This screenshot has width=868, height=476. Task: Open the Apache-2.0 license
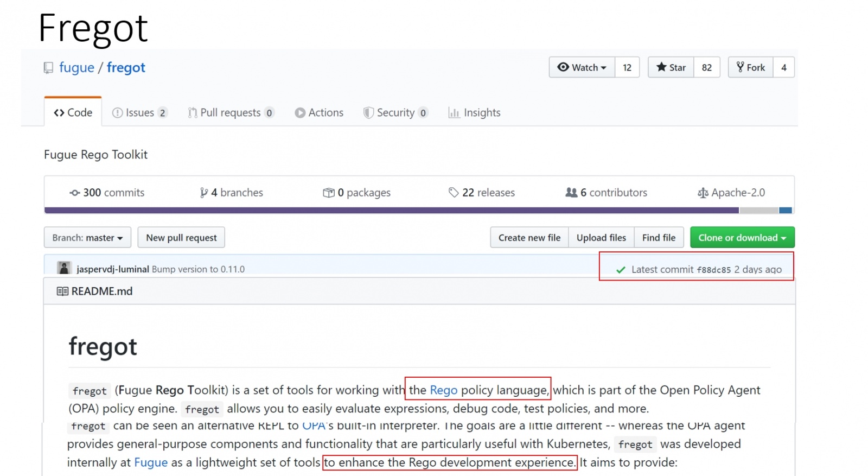[731, 193]
